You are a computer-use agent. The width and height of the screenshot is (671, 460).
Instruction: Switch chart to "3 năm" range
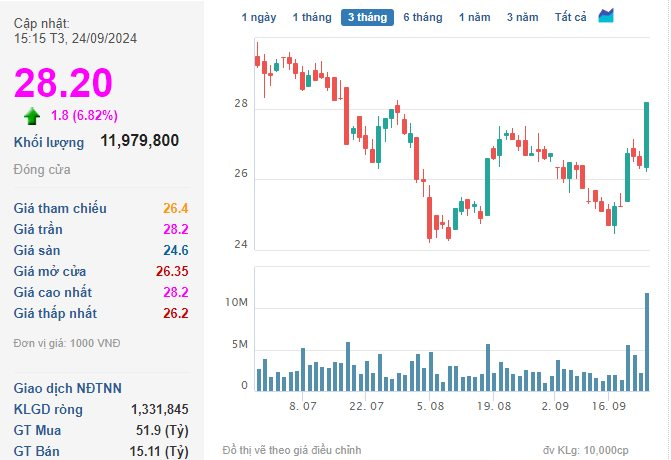tap(522, 17)
